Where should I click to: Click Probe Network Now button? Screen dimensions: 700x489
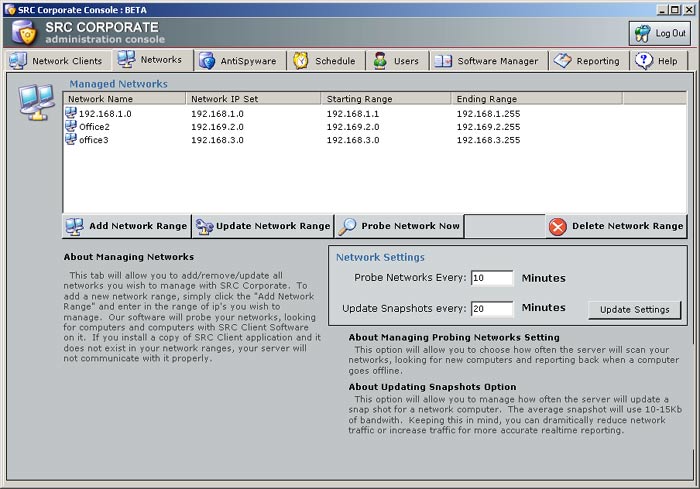point(399,226)
